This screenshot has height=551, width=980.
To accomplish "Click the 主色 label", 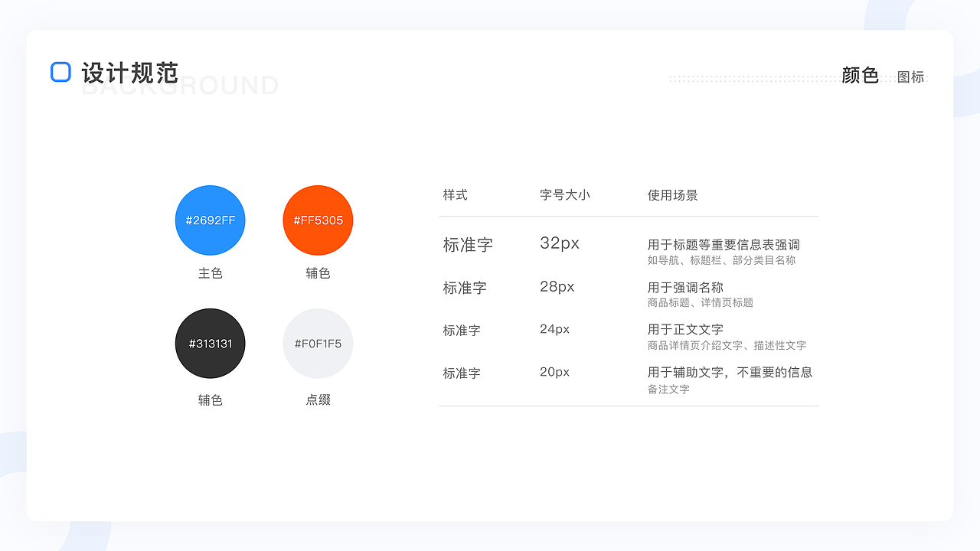I will click(x=211, y=272).
